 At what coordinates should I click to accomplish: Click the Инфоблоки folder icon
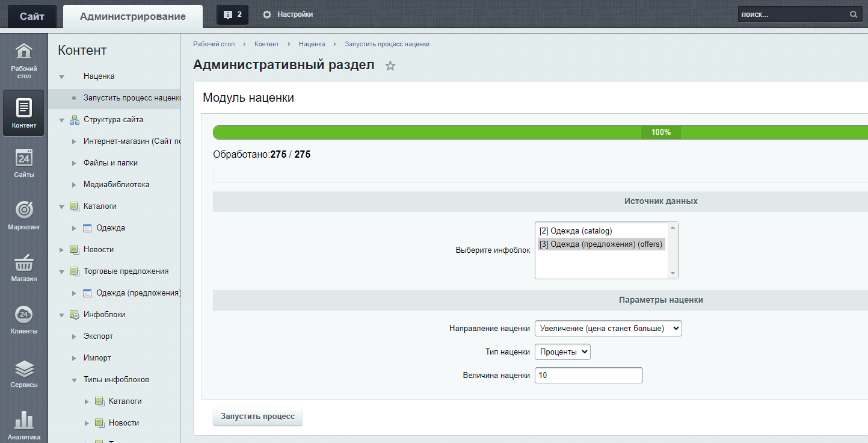(x=75, y=315)
